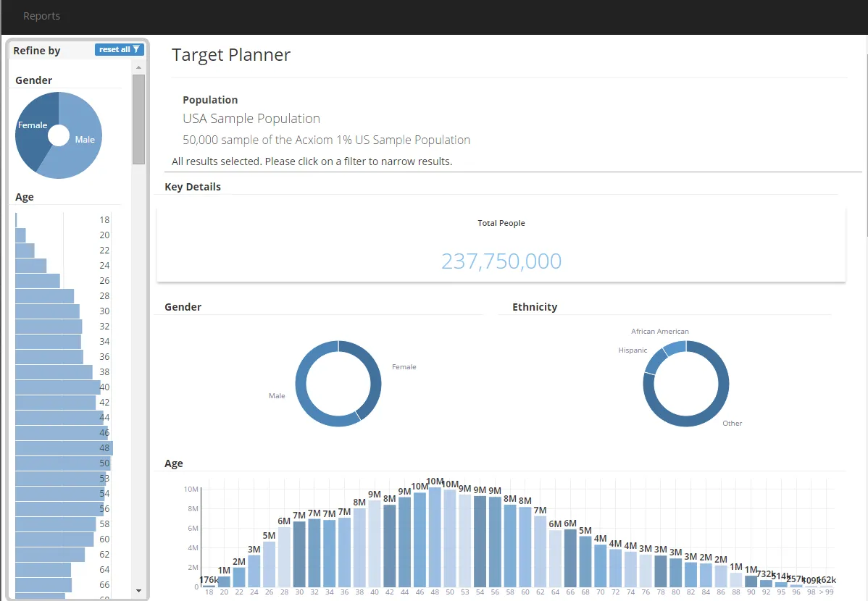Viewport: 868px width, 601px height.
Task: Open the Reports menu
Action: click(x=41, y=16)
